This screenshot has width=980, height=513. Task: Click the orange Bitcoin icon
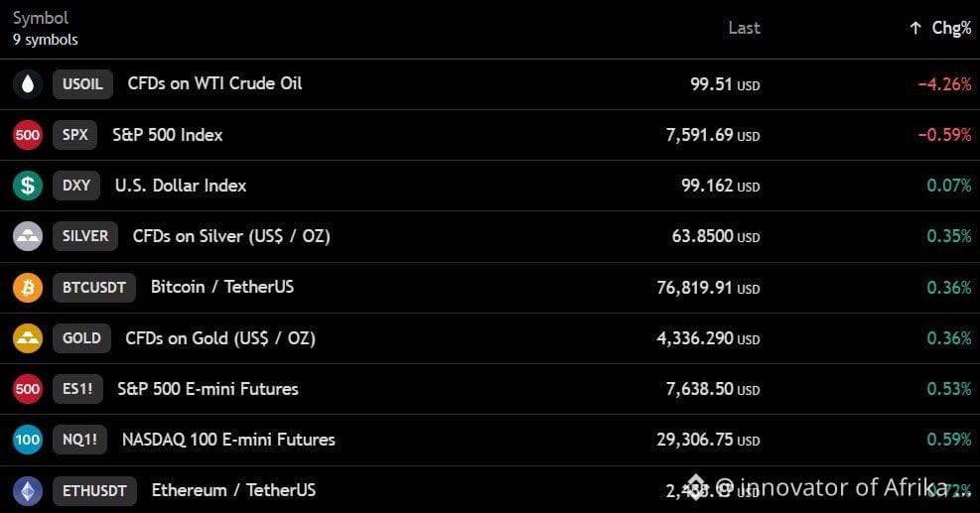pos(28,288)
